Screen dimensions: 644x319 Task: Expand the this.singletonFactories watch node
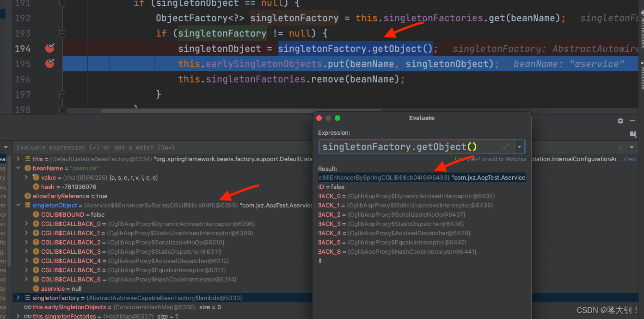click(18, 316)
